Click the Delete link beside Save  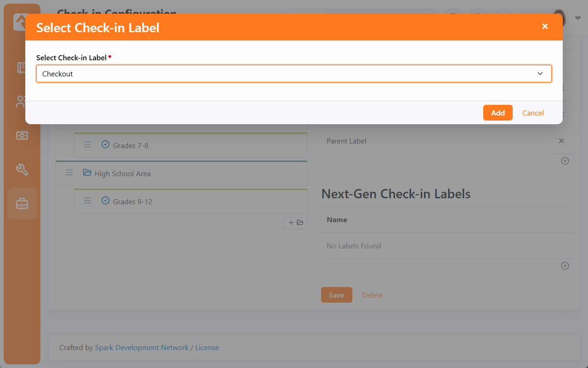tap(372, 295)
